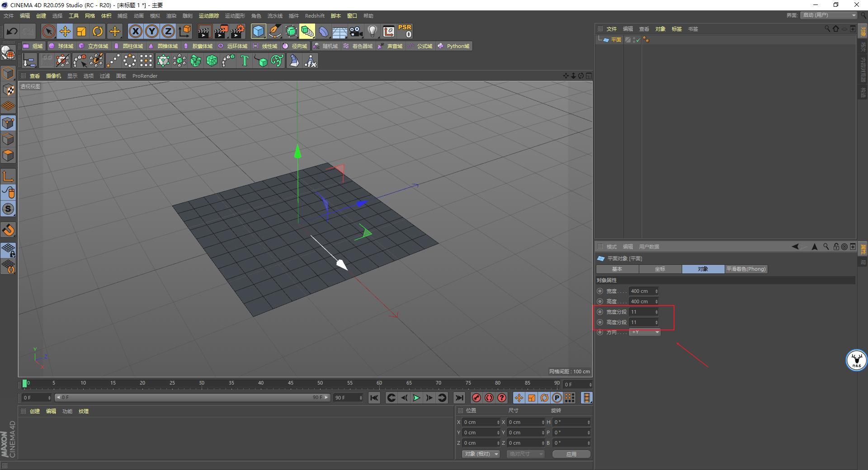This screenshot has width=868, height=470.
Task: Click the Phong tag on 平面 object
Action: [x=646, y=40]
